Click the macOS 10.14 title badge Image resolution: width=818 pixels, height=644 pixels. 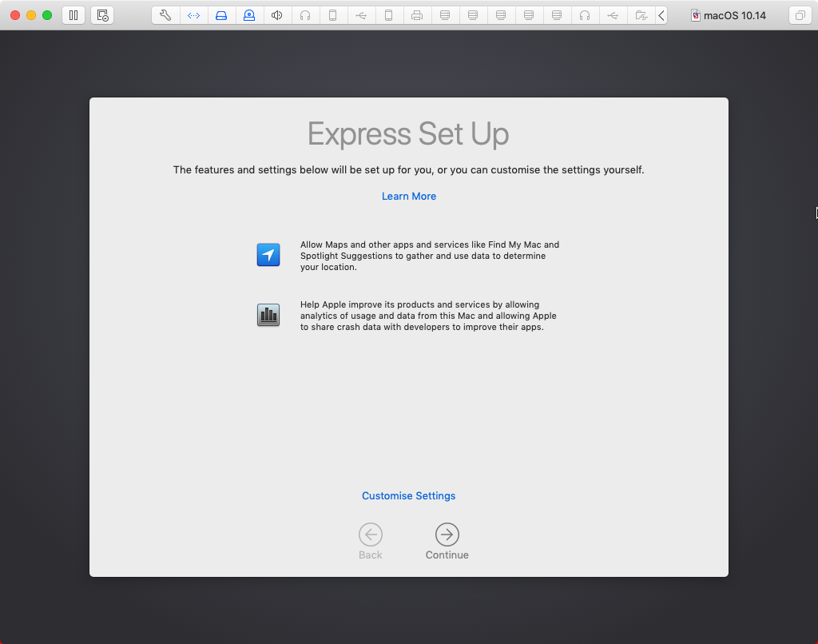(728, 14)
